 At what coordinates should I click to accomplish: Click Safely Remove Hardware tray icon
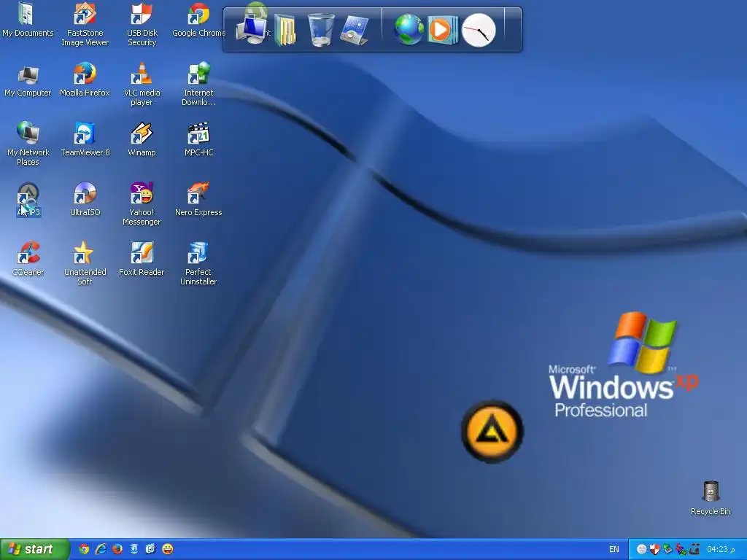[x=668, y=549]
